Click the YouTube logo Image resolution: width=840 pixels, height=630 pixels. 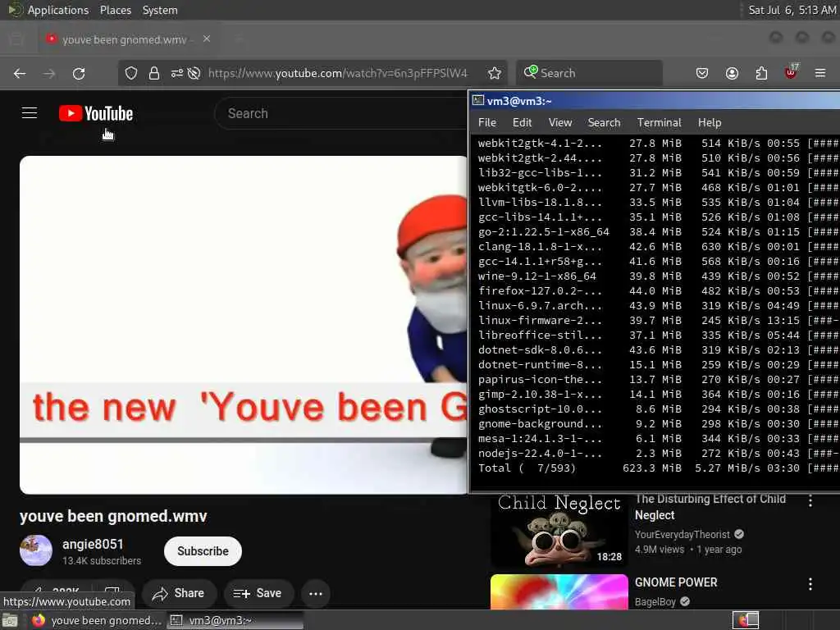point(96,113)
